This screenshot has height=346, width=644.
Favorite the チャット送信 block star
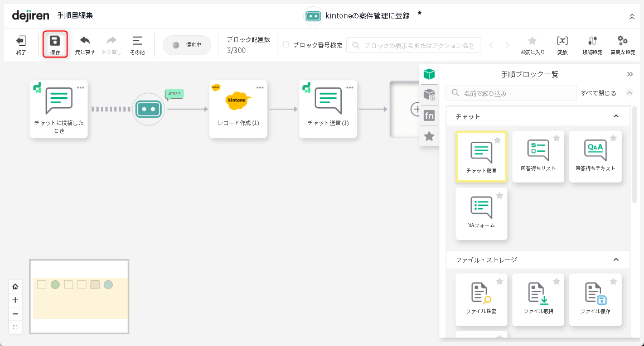pos(497,140)
